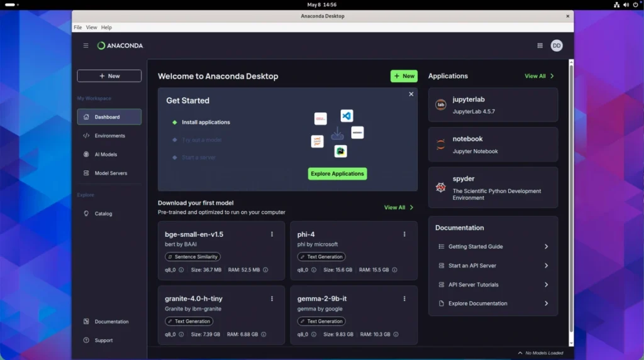The width and height of the screenshot is (644, 360).
Task: Open the apps grid icon
Action: [540, 46]
